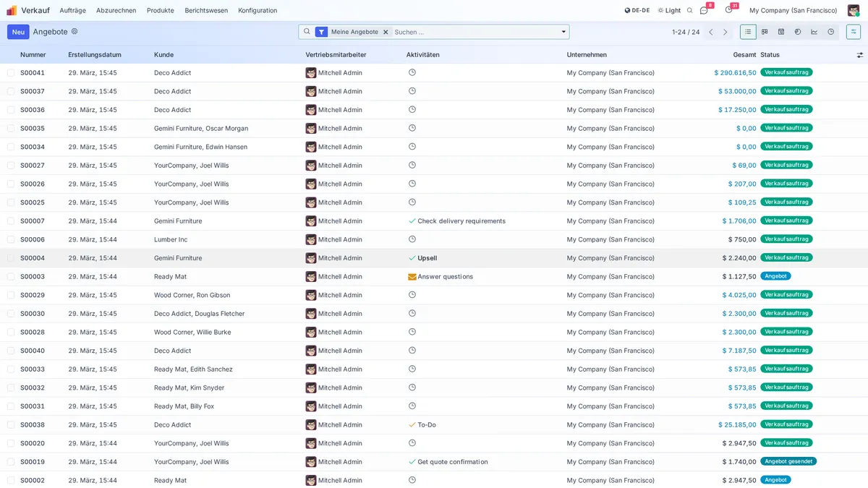This screenshot has height=488, width=868.
Task: Switch to the Kanban view
Action: [765, 32]
